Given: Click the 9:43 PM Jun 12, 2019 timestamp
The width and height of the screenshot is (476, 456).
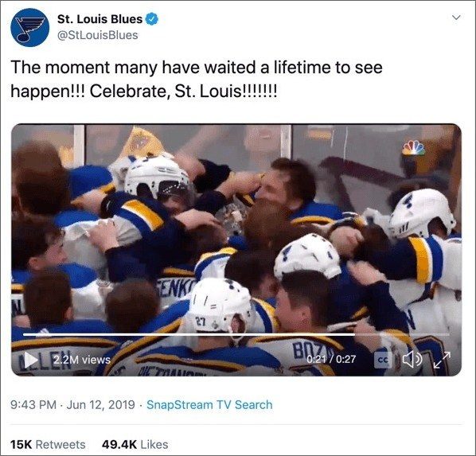Looking at the screenshot, I should [72, 405].
